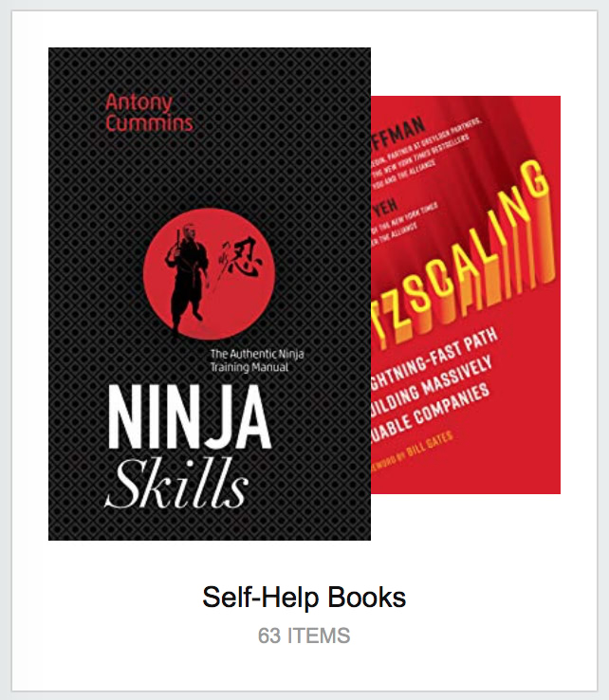Click the large white NINJA title text
This screenshot has width=609, height=700.
(190, 417)
